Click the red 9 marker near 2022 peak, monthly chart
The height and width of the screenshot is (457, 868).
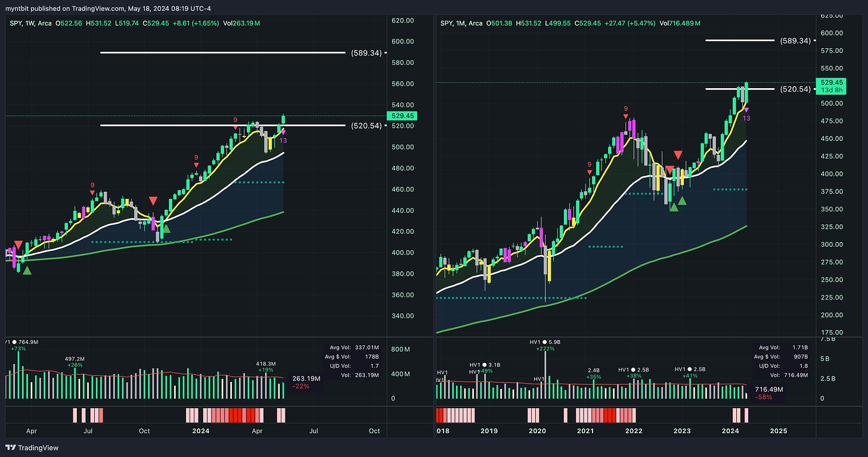[626, 108]
